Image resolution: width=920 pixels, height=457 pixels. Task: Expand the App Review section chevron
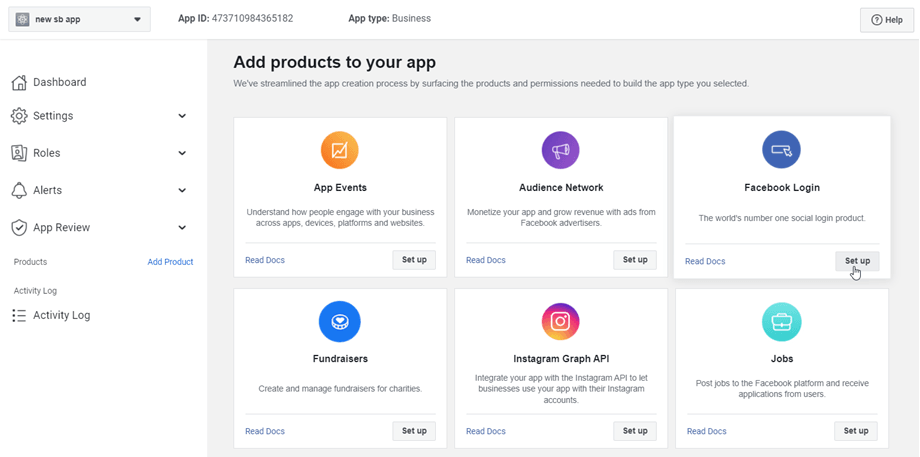(182, 228)
